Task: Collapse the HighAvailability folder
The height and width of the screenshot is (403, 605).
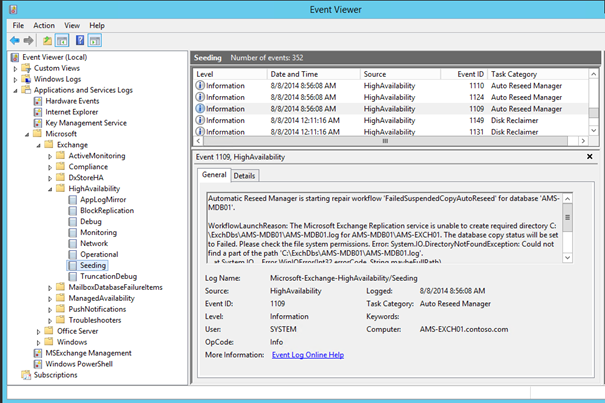Action: point(49,188)
